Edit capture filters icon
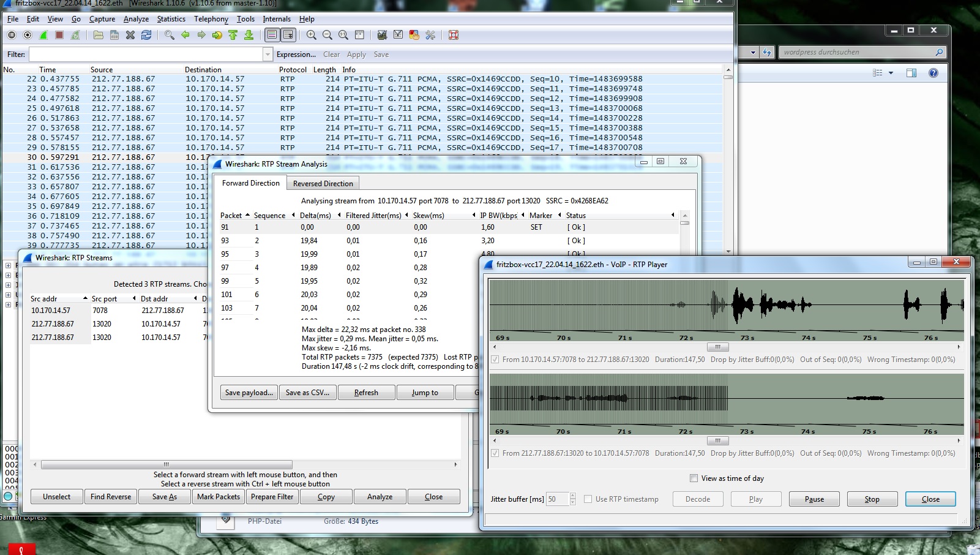Viewport: 980px width, 555px height. click(x=383, y=35)
